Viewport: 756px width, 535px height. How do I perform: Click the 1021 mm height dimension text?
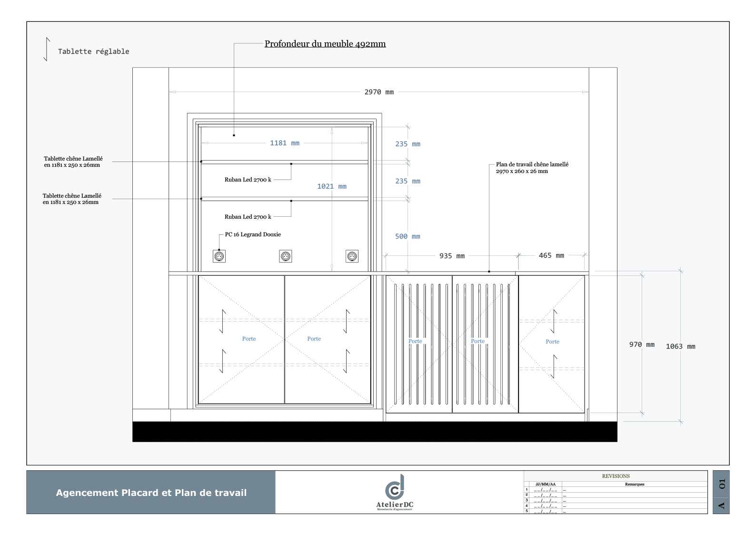click(332, 186)
